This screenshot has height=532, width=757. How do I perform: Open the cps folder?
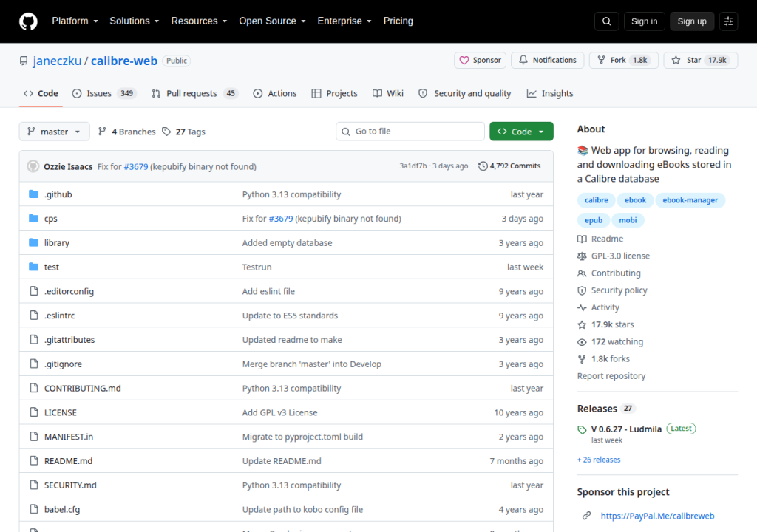coord(51,219)
